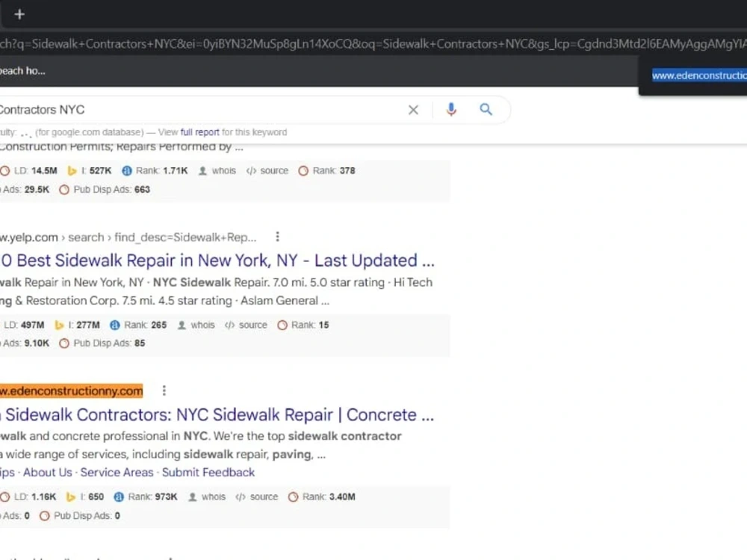Click Alexa Rank 265 value
Screen dimensions: 747x560
coord(158,325)
